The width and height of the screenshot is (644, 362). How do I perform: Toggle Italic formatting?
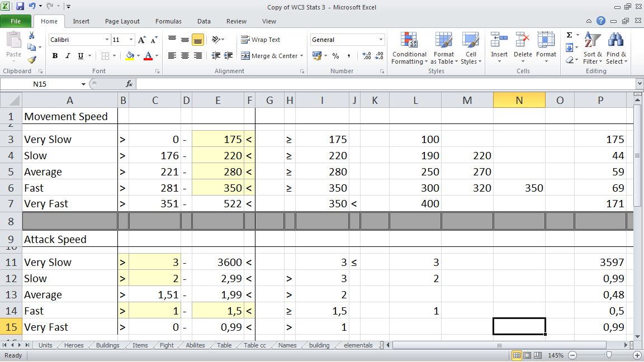click(x=68, y=56)
